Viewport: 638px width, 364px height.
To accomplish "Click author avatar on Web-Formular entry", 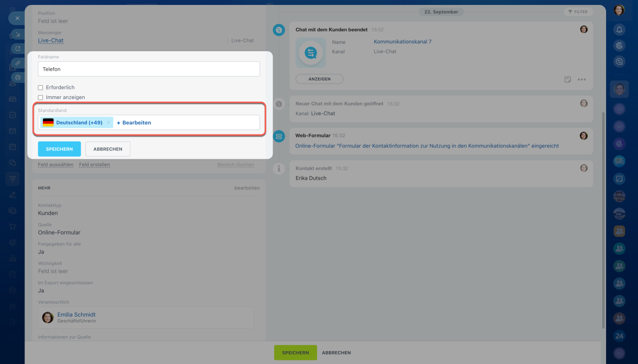I will (x=584, y=135).
